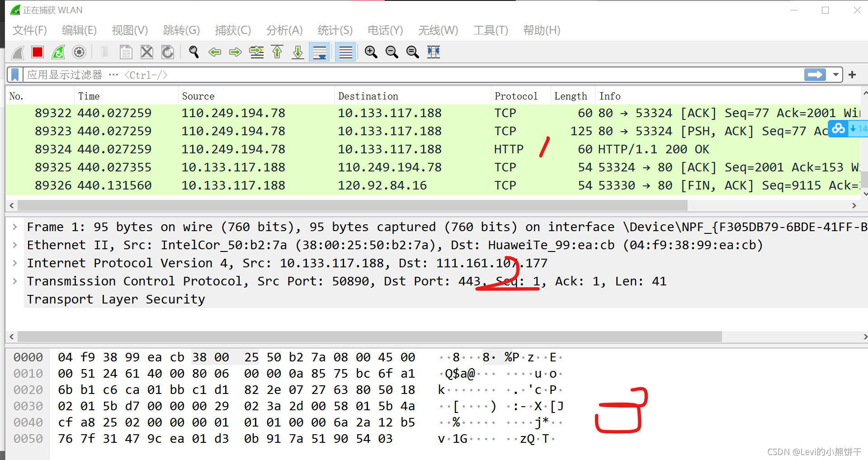This screenshot has width=868, height=460.
Task: Click the save capture file icon
Action: (x=126, y=52)
